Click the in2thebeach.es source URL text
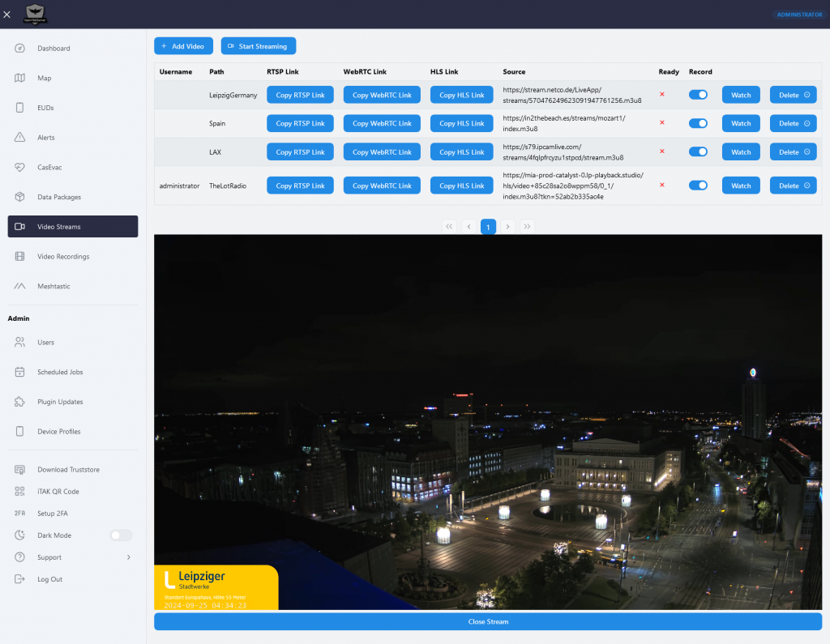 click(x=564, y=123)
